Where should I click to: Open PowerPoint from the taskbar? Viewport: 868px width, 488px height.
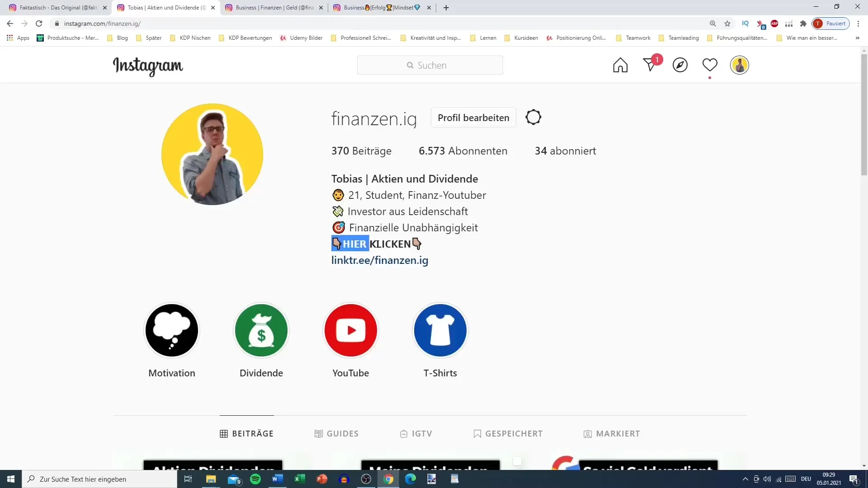(322, 479)
